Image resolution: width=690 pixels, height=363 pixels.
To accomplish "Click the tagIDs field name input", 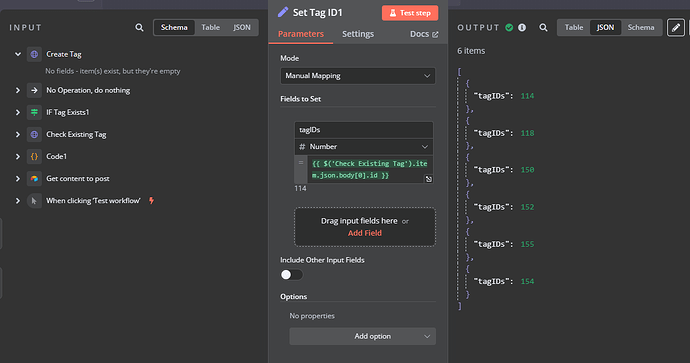I will (363, 130).
